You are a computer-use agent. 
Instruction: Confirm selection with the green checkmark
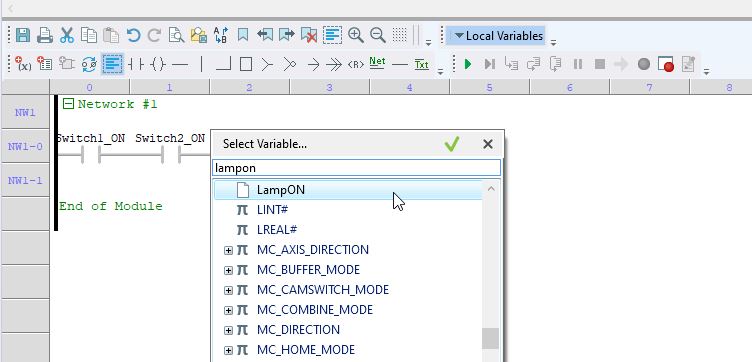tap(452, 144)
